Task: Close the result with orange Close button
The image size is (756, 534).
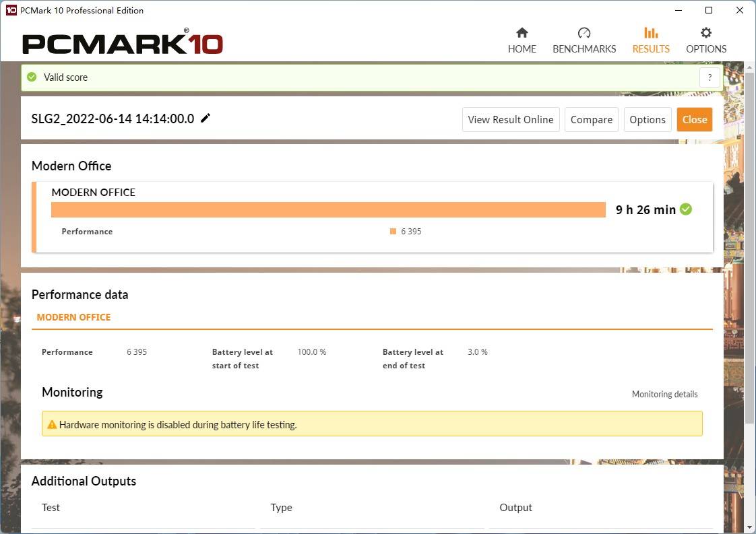Action: pyautogui.click(x=694, y=119)
